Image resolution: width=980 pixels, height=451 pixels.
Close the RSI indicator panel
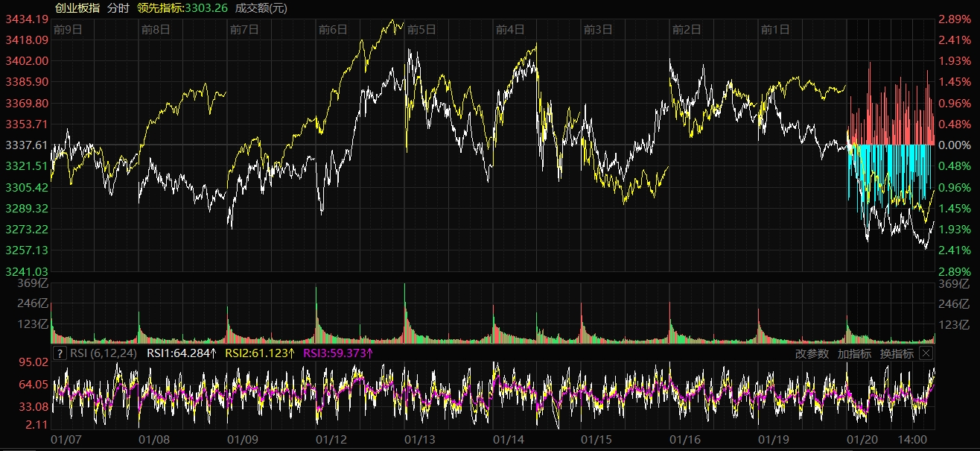coord(926,353)
